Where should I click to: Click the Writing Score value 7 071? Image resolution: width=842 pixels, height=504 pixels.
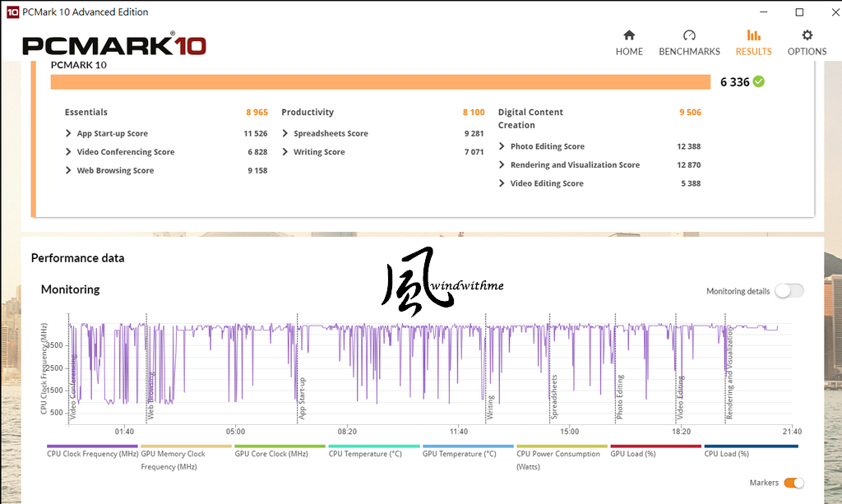474,152
